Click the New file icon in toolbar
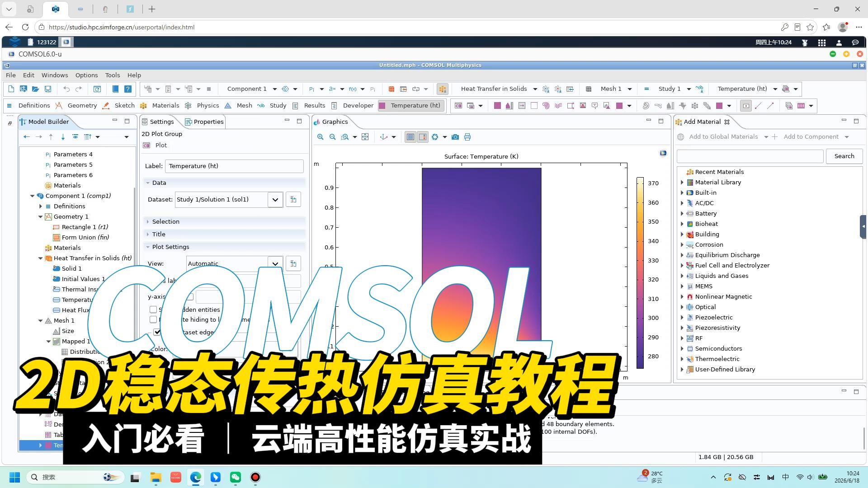The image size is (868, 488). 11,89
